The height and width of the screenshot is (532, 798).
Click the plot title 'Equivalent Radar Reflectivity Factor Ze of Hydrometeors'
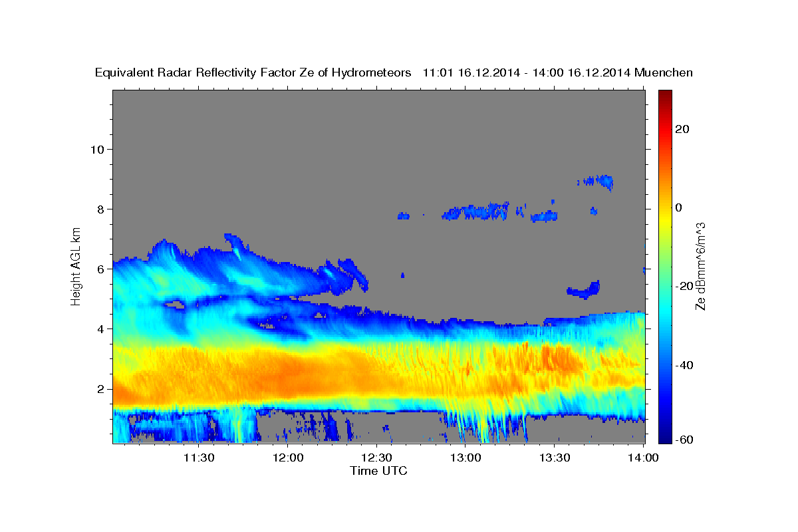pyautogui.click(x=253, y=73)
